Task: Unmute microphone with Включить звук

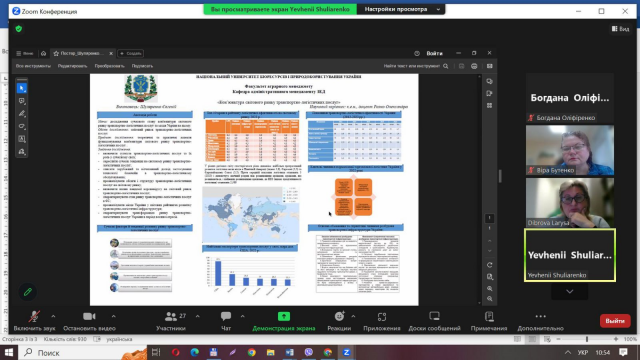Action: (x=34, y=321)
